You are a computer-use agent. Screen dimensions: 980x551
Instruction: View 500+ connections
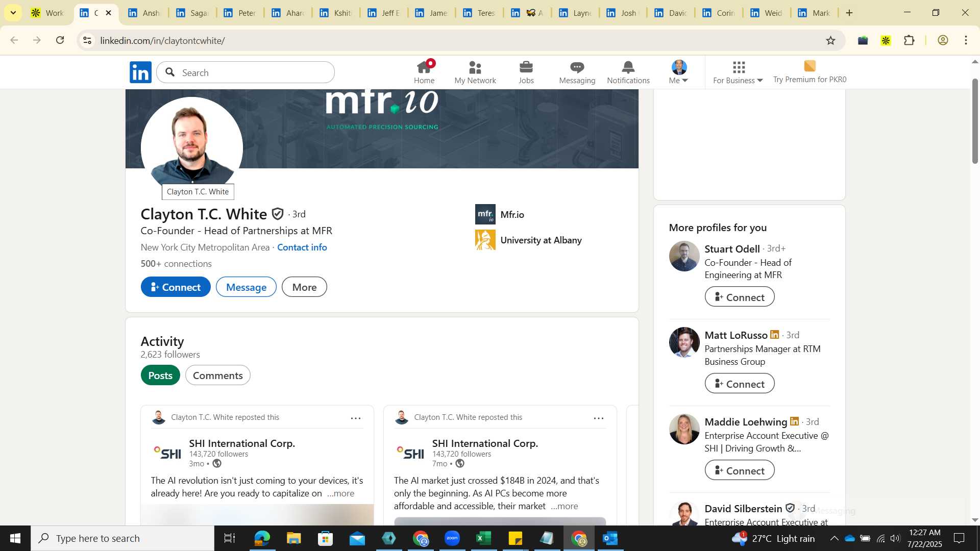click(x=176, y=263)
